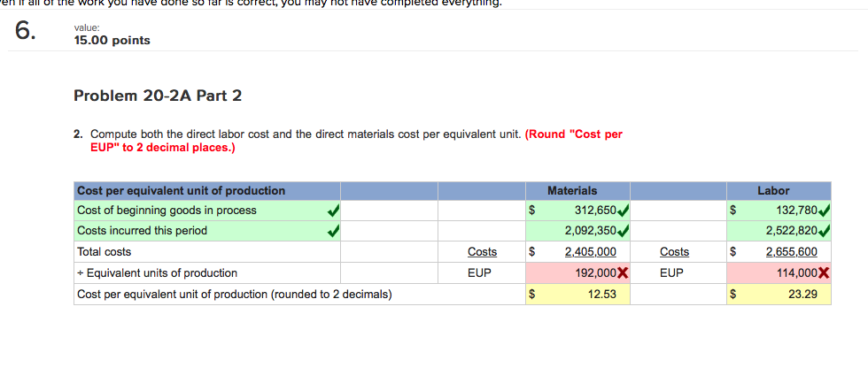Click the checkmark next to 2,092,350

tap(624, 231)
